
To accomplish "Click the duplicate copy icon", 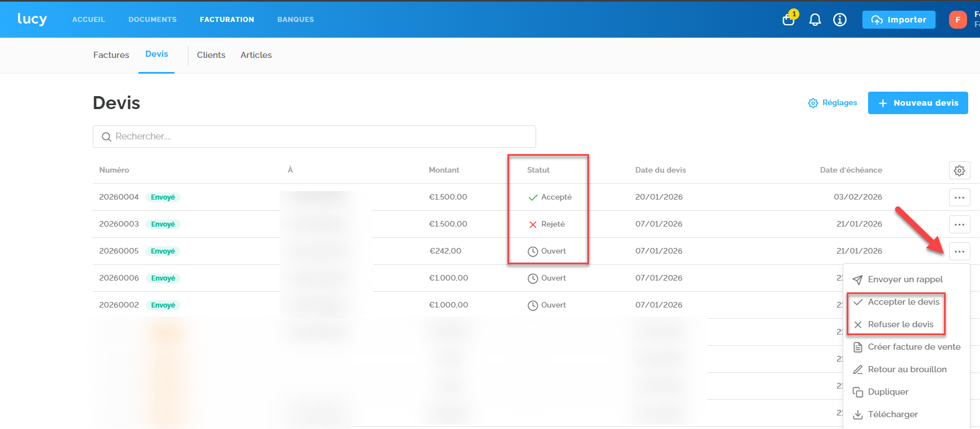I will click(858, 392).
